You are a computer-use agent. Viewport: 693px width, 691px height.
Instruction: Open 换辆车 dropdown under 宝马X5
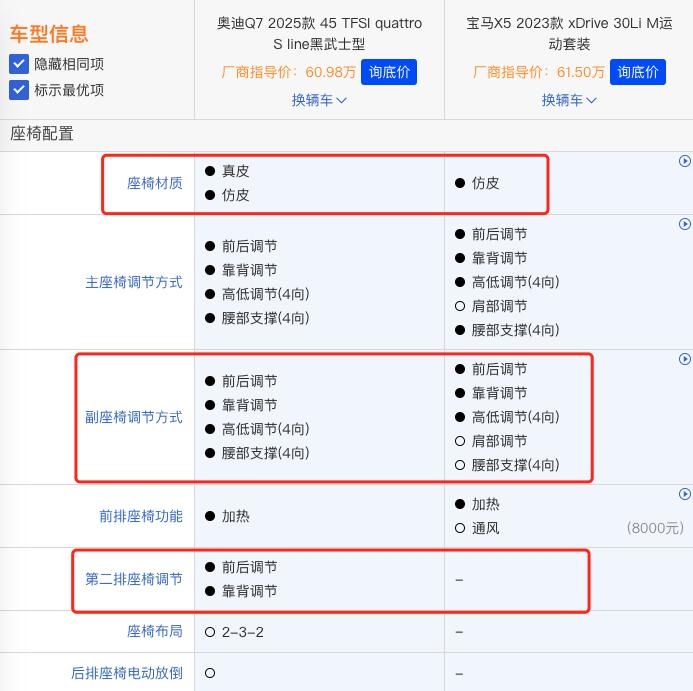point(569,100)
